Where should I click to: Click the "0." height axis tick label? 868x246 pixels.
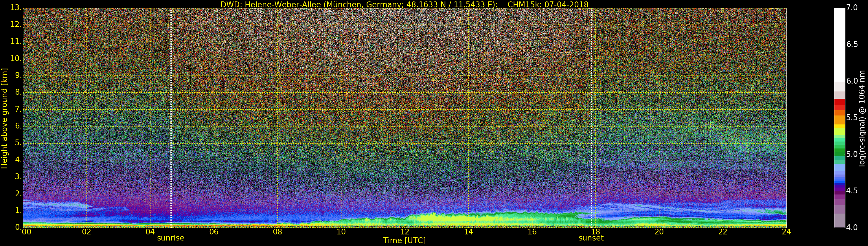click(18, 227)
